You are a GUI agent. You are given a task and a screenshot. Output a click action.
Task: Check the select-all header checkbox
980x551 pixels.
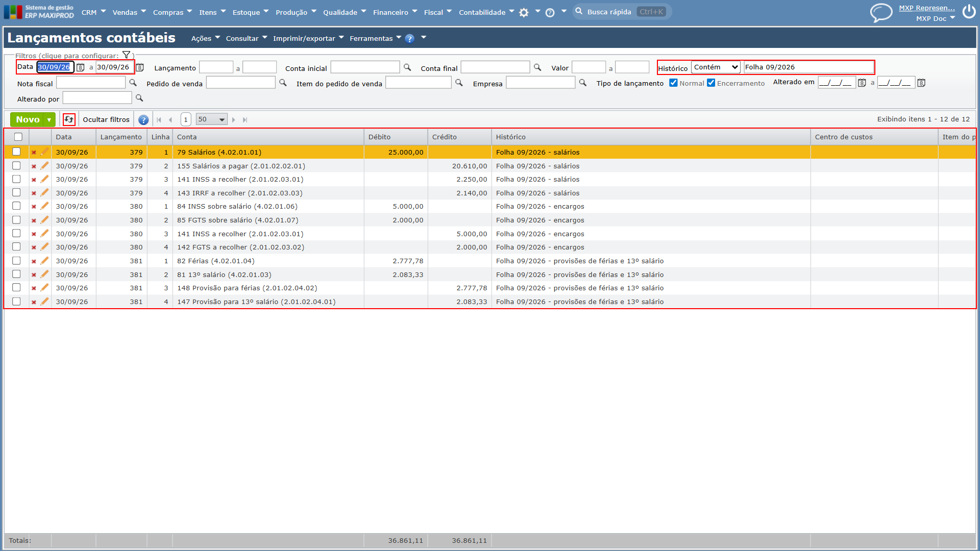(x=18, y=137)
